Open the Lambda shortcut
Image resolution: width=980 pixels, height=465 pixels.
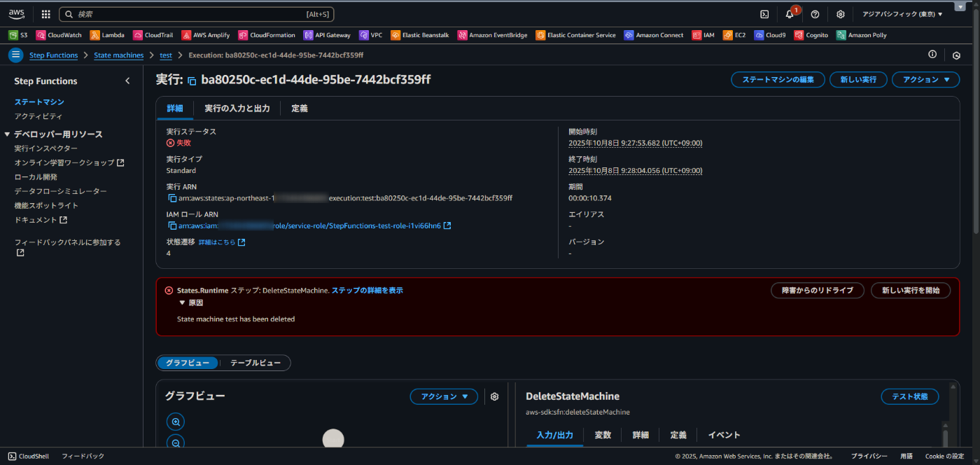pyautogui.click(x=107, y=35)
